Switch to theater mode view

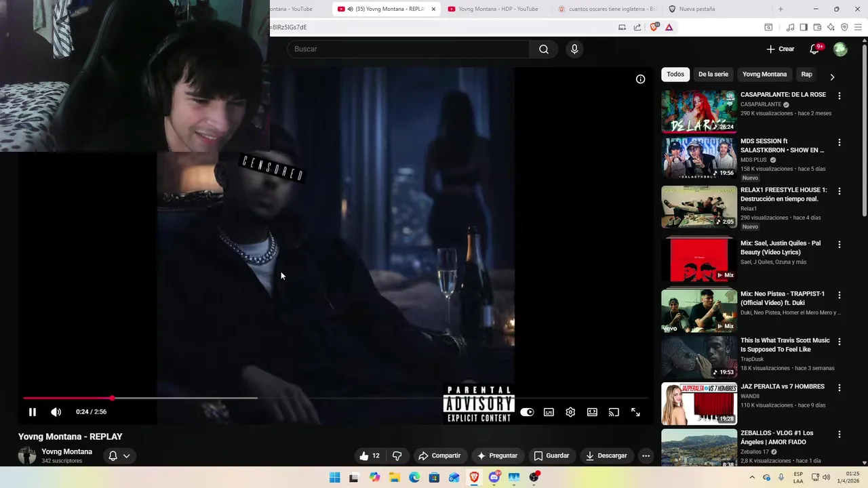(592, 412)
